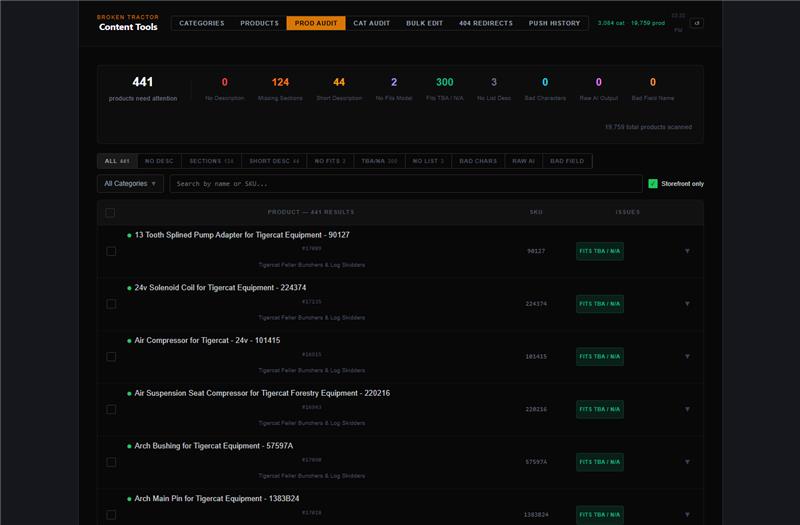Click the 0 Bad Field Name stat
This screenshot has width=800, height=525.
click(x=653, y=88)
